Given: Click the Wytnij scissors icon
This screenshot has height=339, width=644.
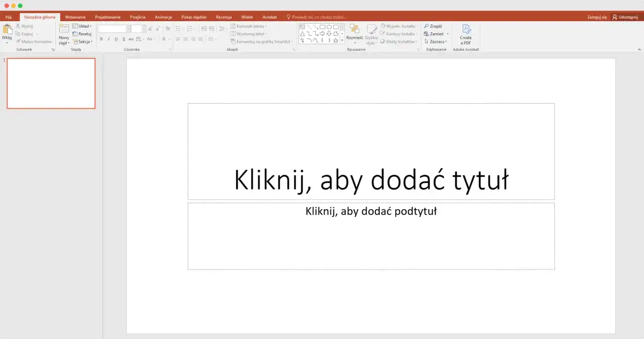Looking at the screenshot, I should pyautogui.click(x=17, y=26).
